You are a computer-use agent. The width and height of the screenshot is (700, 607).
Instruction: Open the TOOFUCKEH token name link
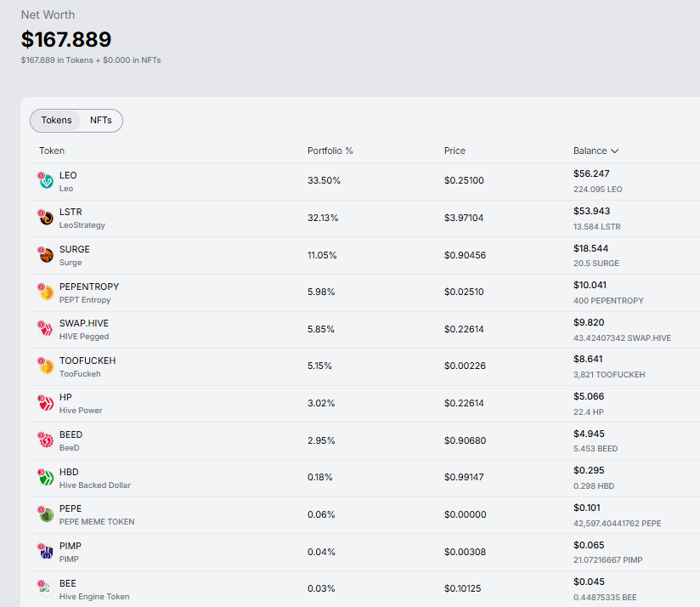[x=87, y=360]
